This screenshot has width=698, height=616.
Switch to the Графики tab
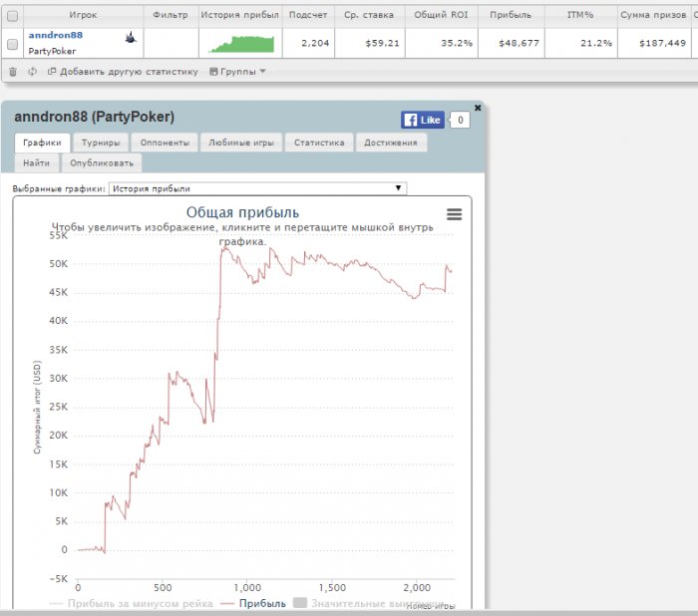point(42,143)
